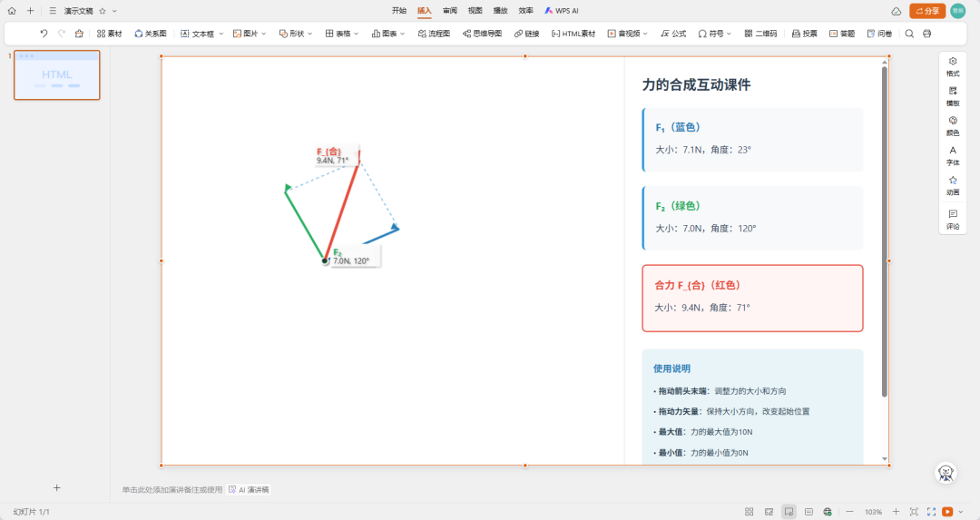Open the 素材 materials library

pos(110,34)
